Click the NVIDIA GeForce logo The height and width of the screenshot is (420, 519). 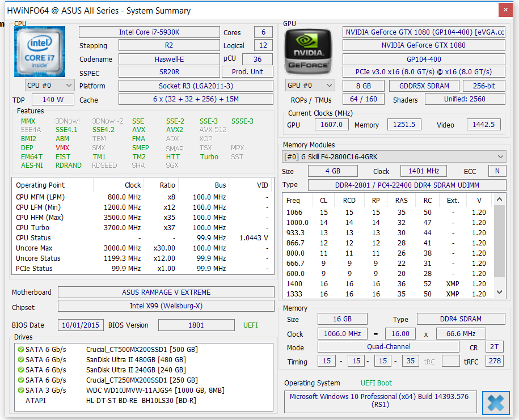308,52
